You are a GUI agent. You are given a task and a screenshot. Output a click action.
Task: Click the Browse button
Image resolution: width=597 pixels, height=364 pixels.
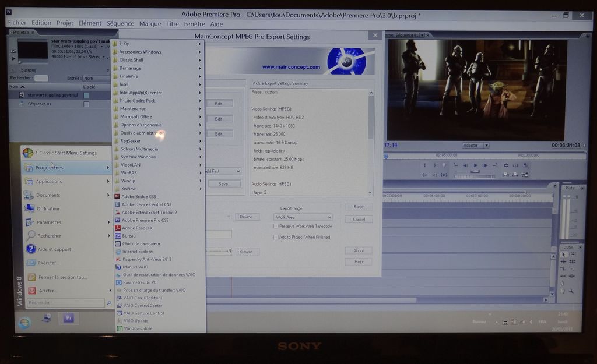pos(247,252)
